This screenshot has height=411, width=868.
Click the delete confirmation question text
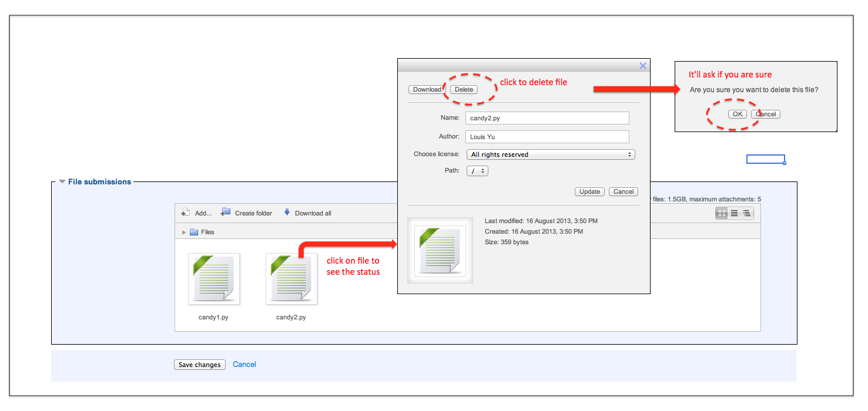coord(754,90)
